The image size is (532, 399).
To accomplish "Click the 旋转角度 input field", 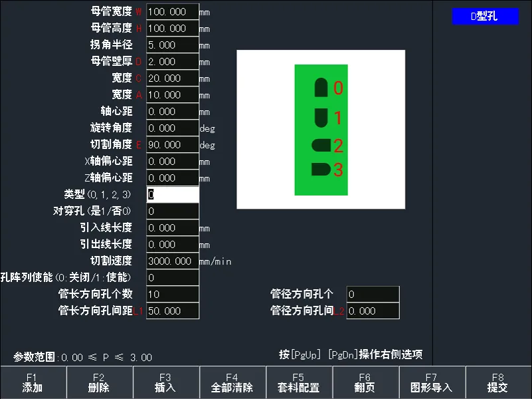I will click(173, 128).
